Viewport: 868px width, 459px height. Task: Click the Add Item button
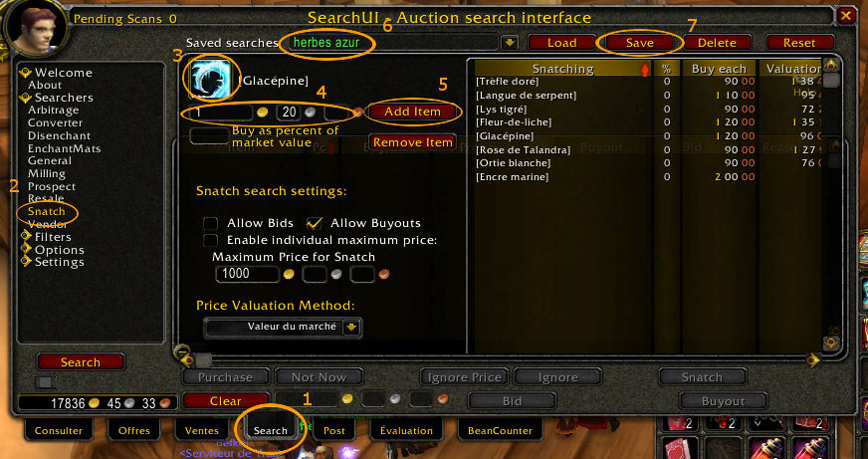[412, 112]
